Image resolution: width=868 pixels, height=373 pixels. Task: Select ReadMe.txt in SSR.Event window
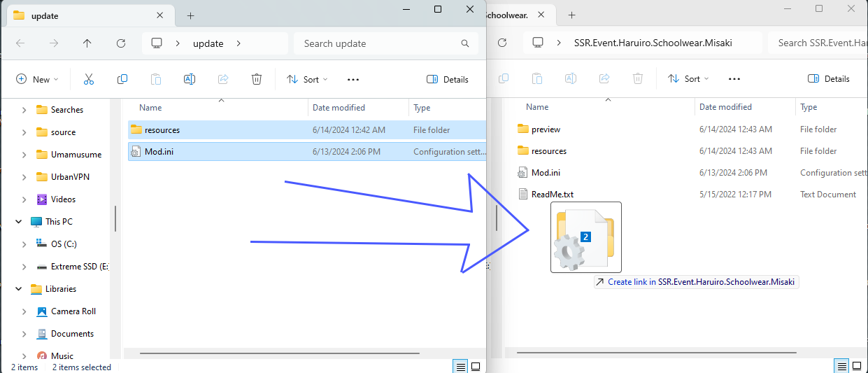point(552,195)
